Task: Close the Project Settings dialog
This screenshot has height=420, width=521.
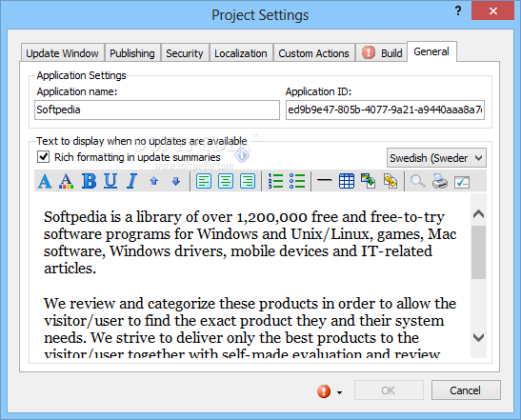Action: coord(492,10)
